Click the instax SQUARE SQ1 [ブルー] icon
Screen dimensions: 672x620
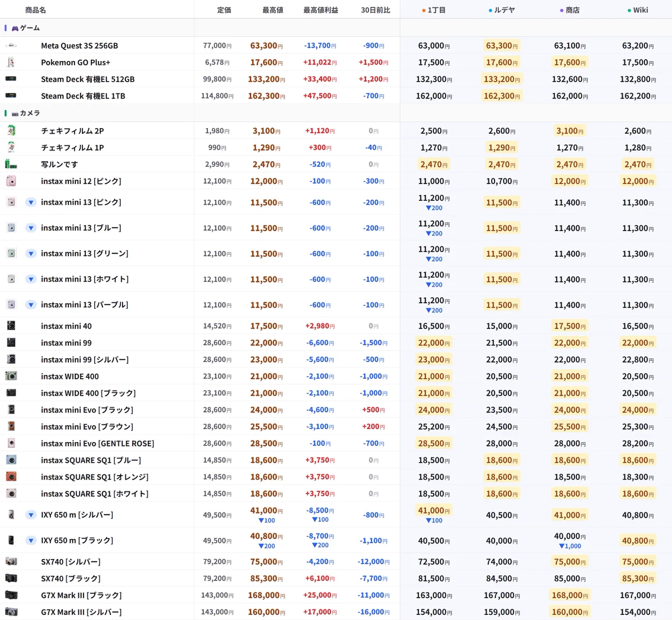pyautogui.click(x=11, y=460)
